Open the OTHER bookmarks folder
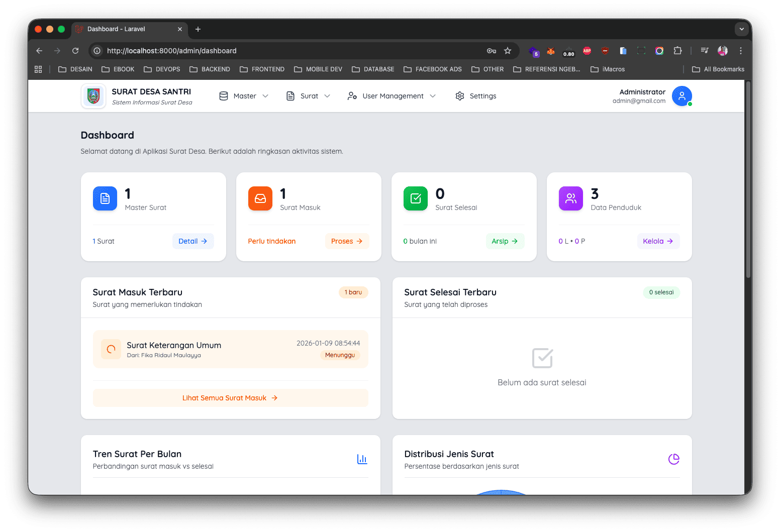The image size is (780, 532). (487, 69)
